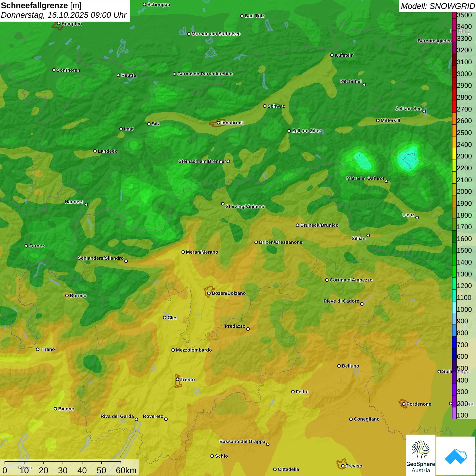Viewport: 476px width, 476px height.
Task: Click the Pieve di Cadore label
Action: (x=341, y=301)
